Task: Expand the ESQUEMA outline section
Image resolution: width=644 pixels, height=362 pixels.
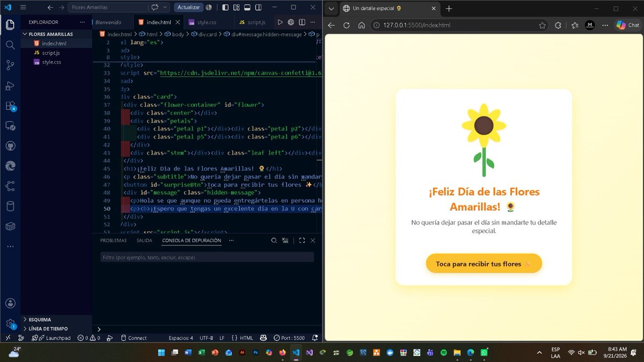Action: click(x=56, y=320)
